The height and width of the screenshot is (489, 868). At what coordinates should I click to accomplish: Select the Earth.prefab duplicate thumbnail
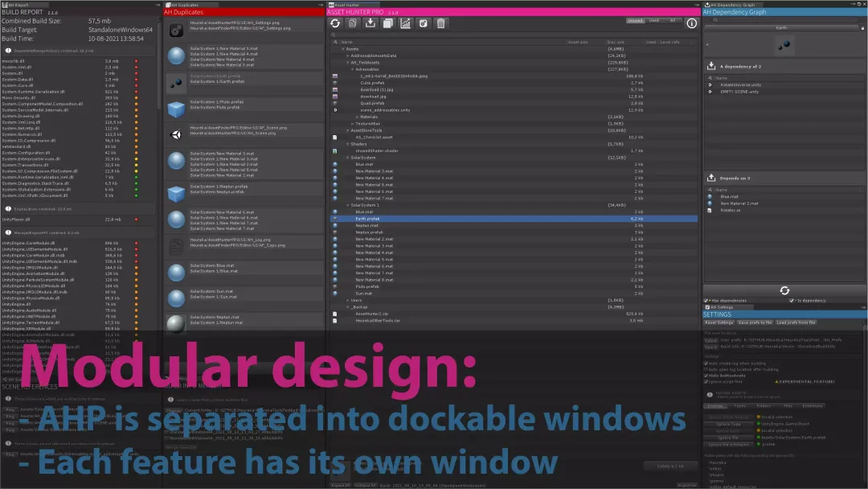(176, 83)
